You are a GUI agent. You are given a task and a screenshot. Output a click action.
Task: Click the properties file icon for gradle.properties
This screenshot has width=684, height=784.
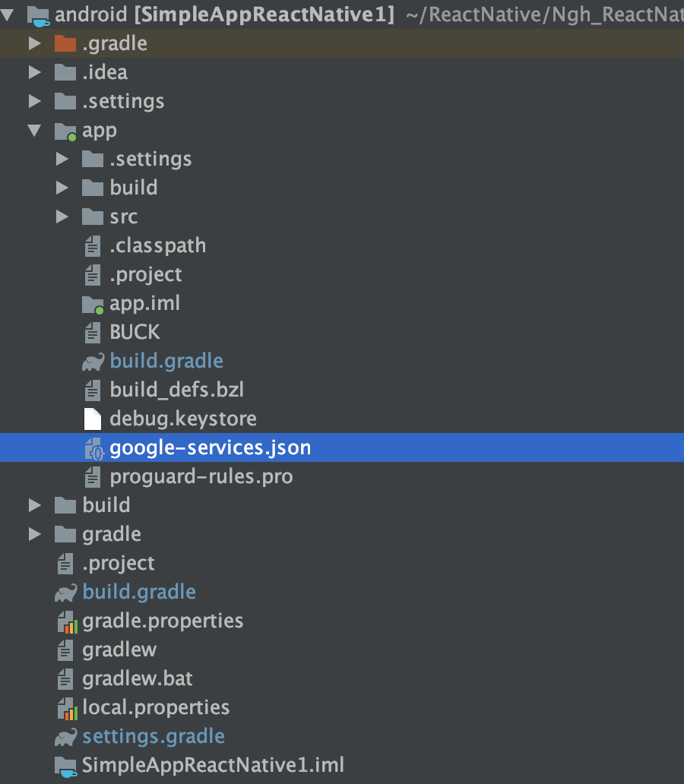click(x=67, y=621)
